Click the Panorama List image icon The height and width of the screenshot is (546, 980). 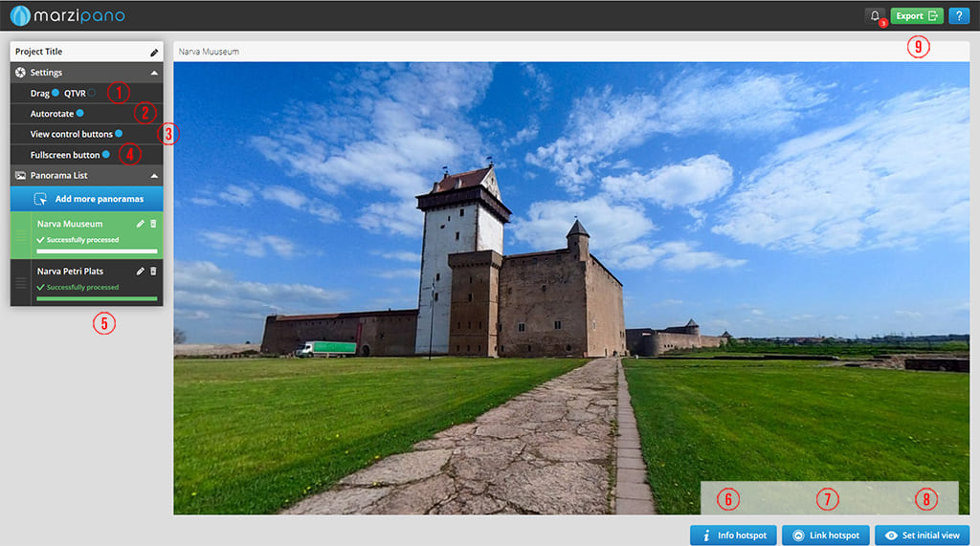click(x=21, y=176)
